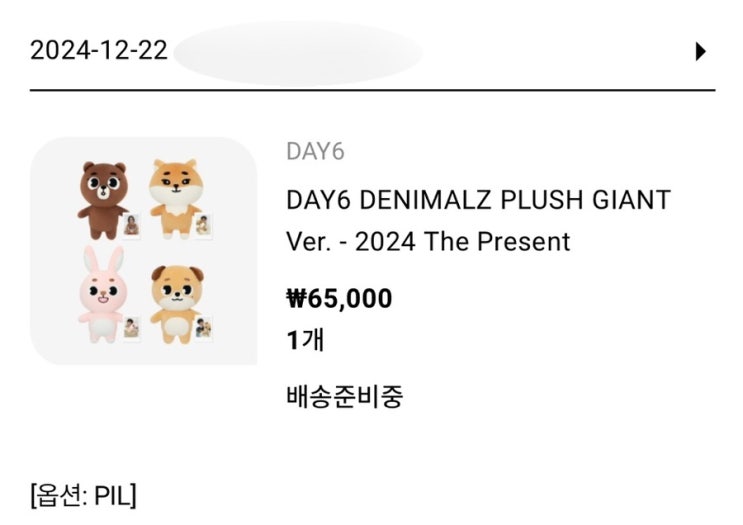
Task: Tap the blurred order number beside the date
Action: 298,52
